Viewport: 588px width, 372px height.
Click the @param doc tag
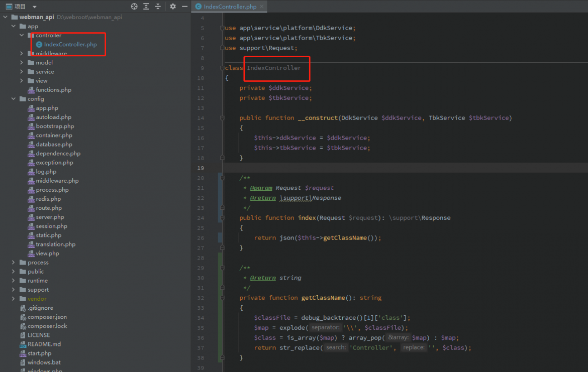tap(261, 188)
